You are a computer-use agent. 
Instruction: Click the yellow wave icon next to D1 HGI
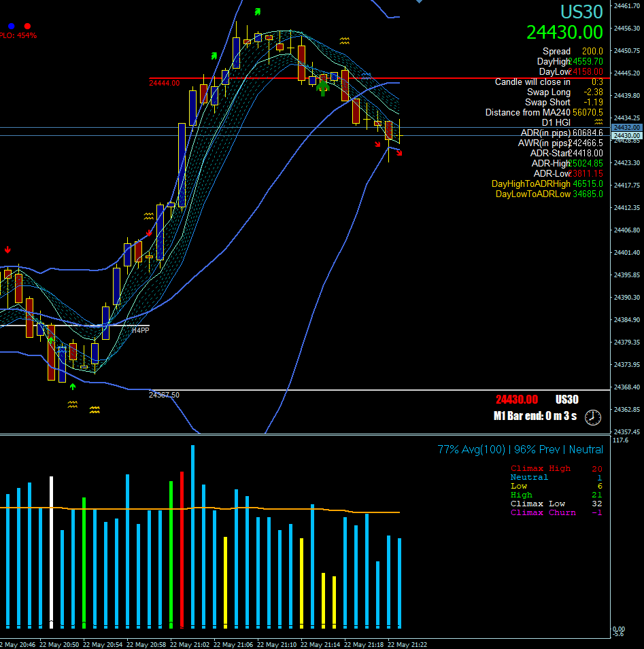point(598,122)
